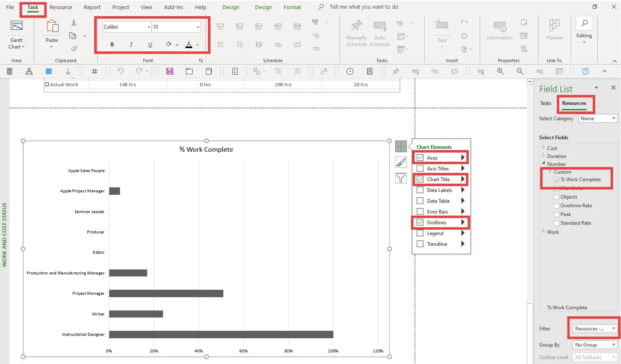Switch to the Report ribbon tab

coord(92,7)
